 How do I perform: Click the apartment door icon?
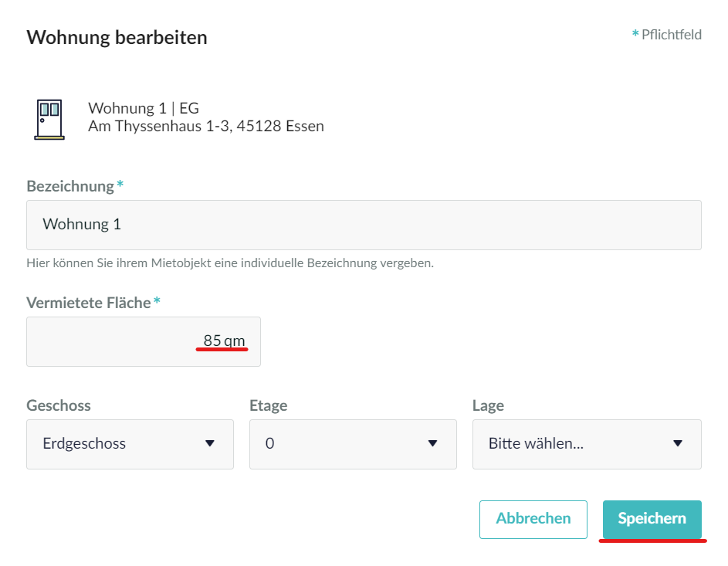pos(49,120)
